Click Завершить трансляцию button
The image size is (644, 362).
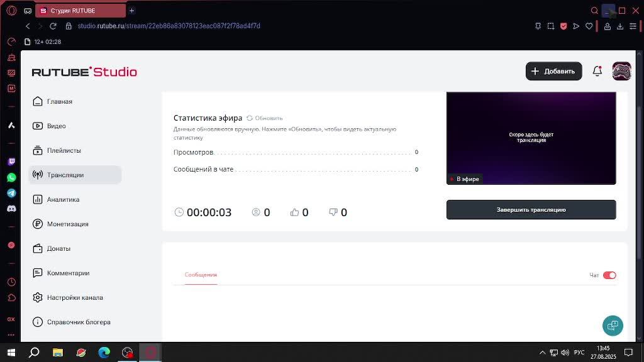point(531,210)
